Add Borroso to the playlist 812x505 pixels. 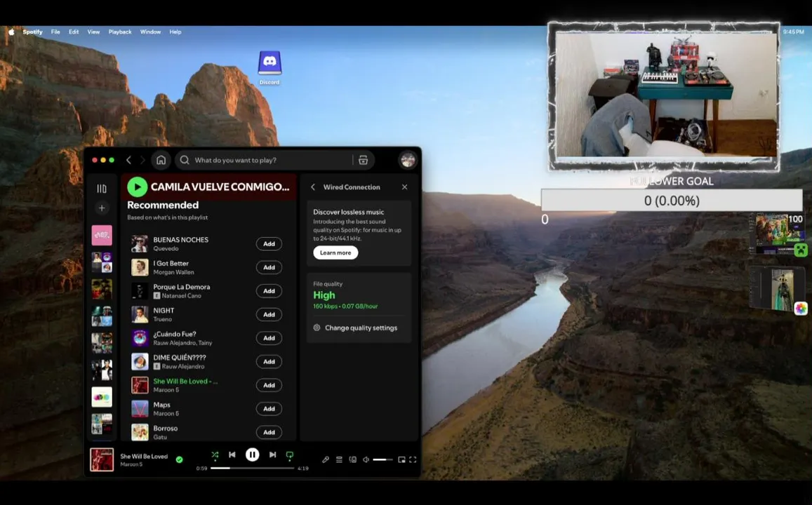tap(269, 432)
